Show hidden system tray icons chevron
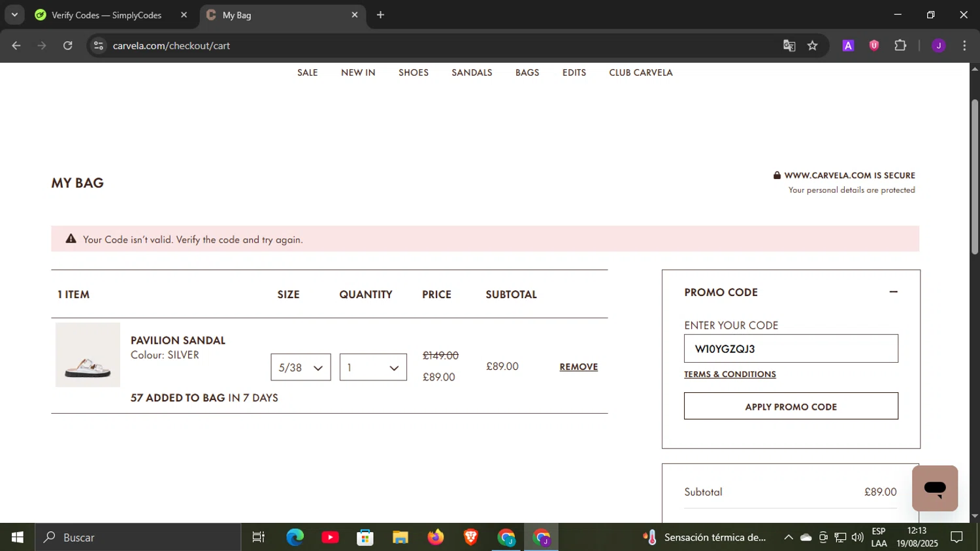Screen dimensions: 980x551 (789, 537)
